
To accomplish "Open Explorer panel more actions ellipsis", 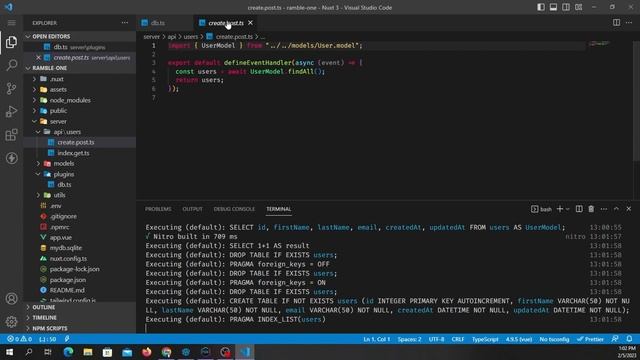I will 125,23.
